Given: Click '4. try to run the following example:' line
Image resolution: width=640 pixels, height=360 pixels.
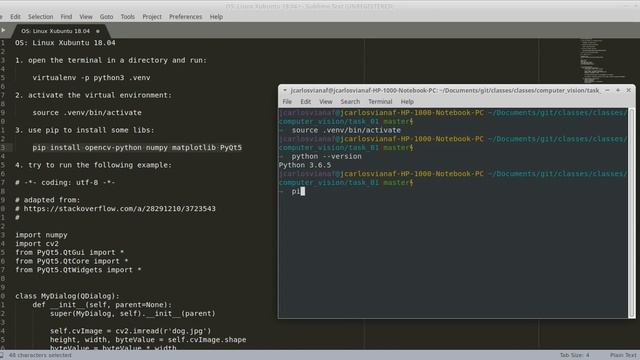Looking at the screenshot, I should [x=93, y=165].
